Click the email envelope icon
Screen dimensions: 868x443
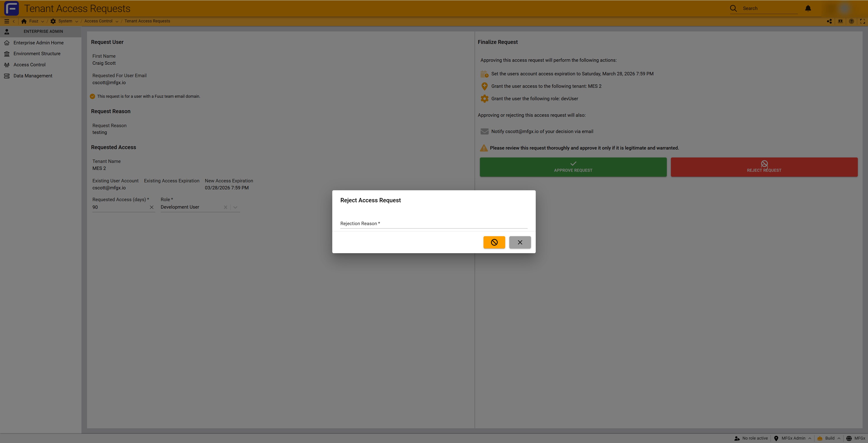[x=485, y=132]
